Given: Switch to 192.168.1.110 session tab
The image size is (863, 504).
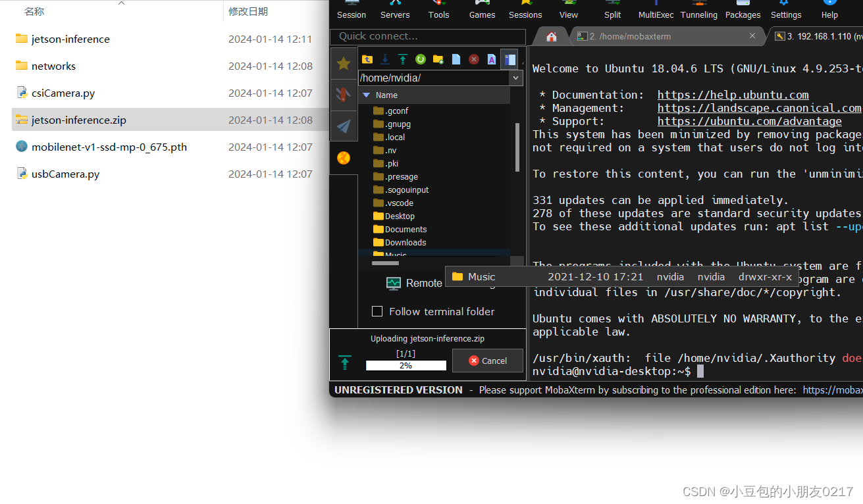Looking at the screenshot, I should [816, 36].
